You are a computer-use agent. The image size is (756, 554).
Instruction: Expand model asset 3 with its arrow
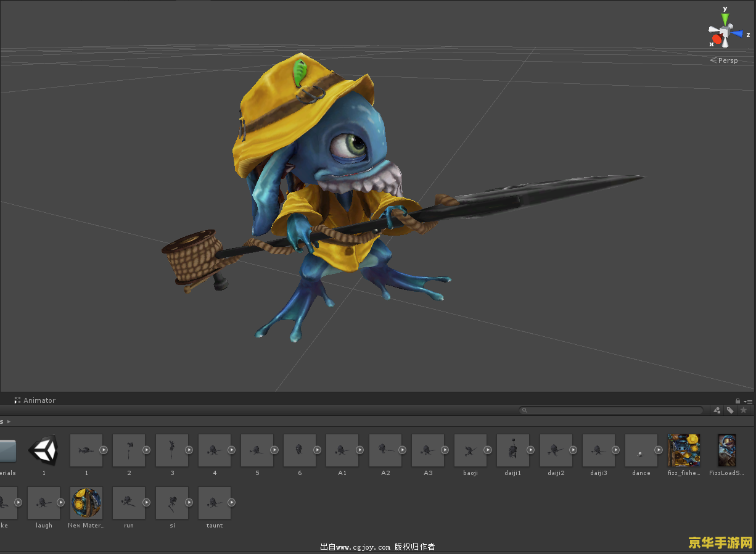(189, 450)
